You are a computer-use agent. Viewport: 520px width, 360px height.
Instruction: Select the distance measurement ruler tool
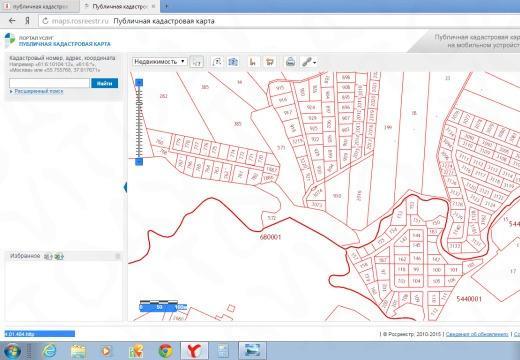coord(253,62)
